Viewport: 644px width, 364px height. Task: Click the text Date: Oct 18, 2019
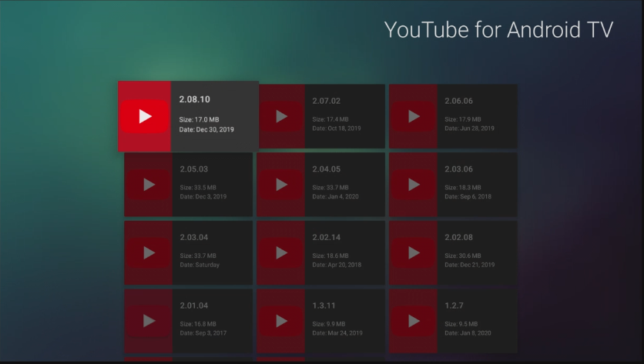[337, 128]
